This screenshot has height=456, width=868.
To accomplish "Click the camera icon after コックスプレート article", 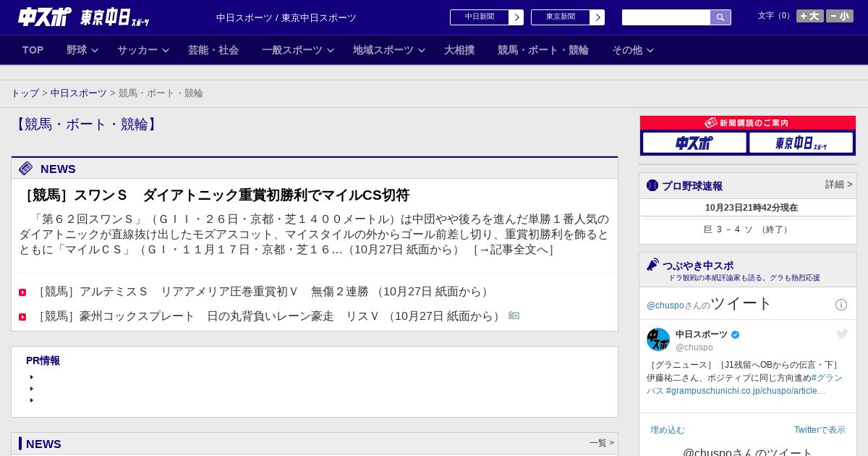I will pyautogui.click(x=514, y=316).
